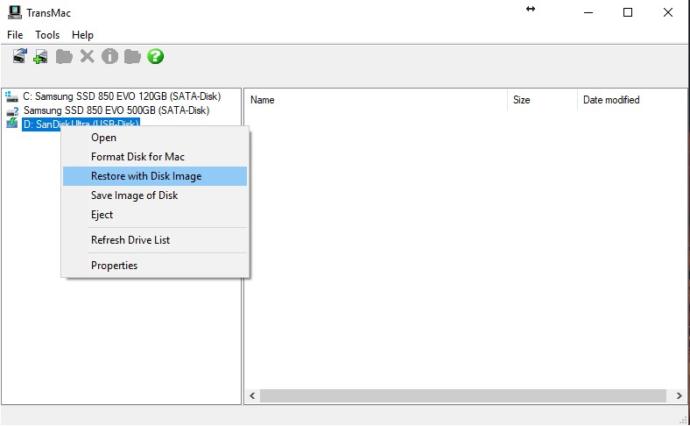Click the Samsung 500GB drive icon with the question mark

[12, 111]
